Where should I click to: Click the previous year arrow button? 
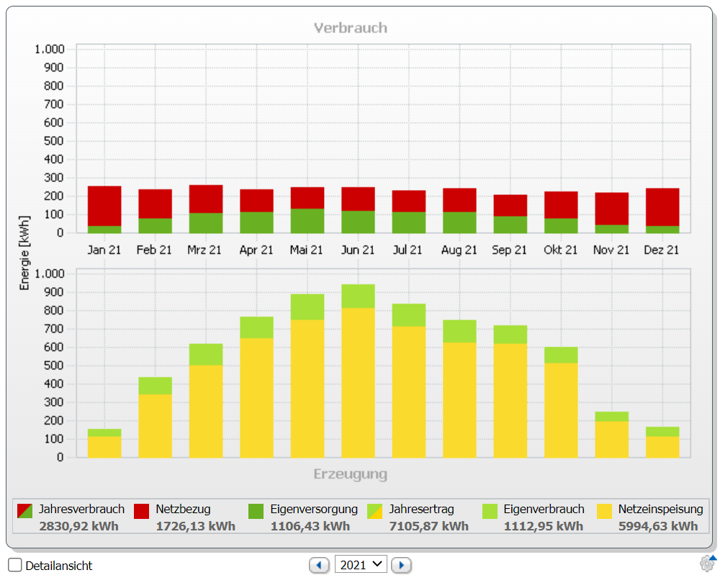319,565
